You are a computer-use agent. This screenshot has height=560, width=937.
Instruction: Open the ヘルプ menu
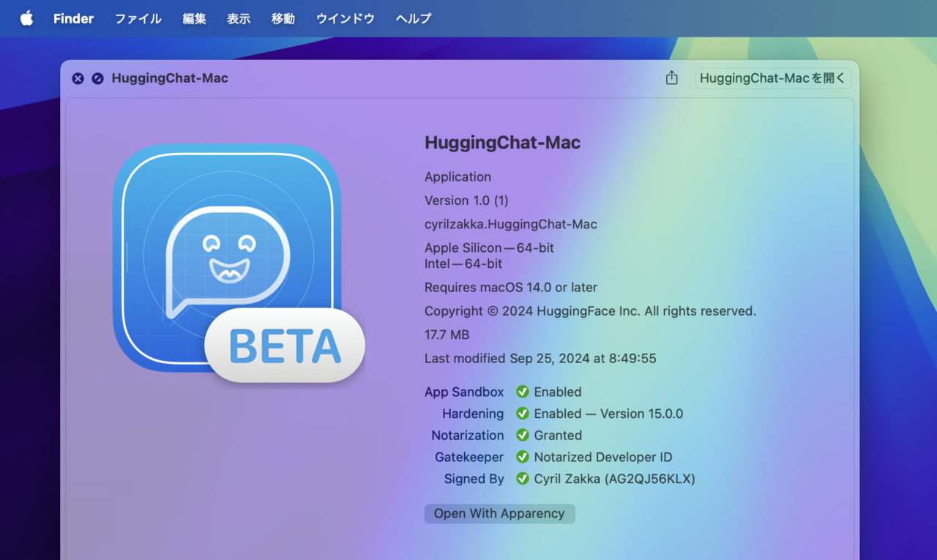[414, 19]
